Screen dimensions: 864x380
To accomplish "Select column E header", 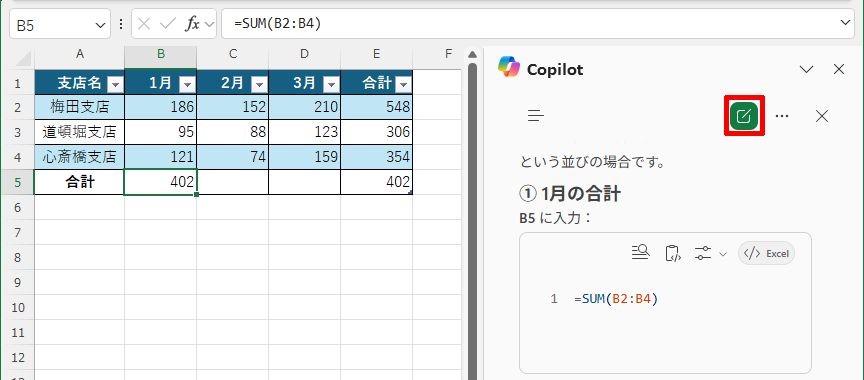I will point(377,54).
